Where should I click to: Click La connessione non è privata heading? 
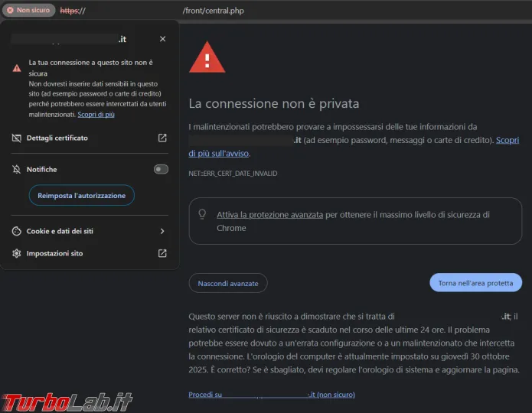(274, 104)
